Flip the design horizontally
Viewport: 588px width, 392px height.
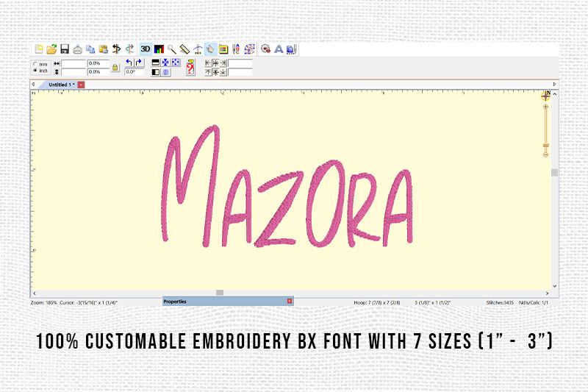156,72
